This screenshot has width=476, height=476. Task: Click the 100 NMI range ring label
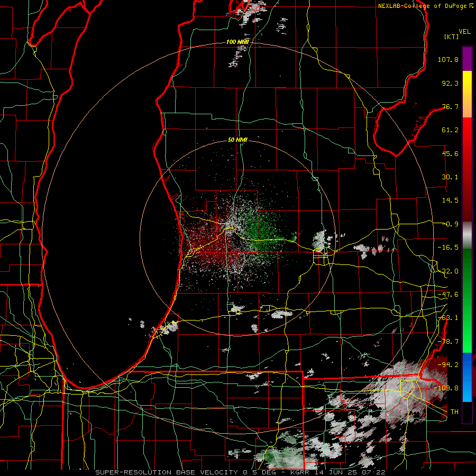pyautogui.click(x=237, y=42)
